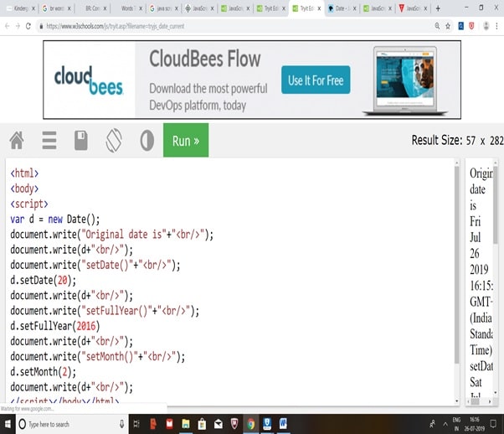Click the code line 'd.setMonth(2);'
504x434 pixels.
point(43,372)
